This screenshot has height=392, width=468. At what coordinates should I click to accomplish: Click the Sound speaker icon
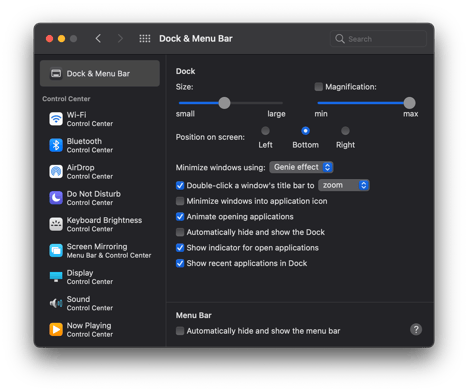coord(56,303)
